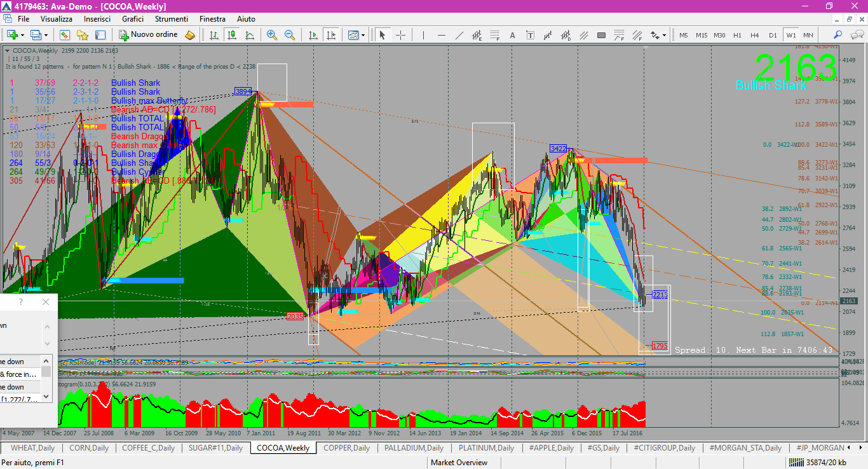The image size is (868, 469).
Task: Launch MetaEditor from the toolbar
Action: pos(190,35)
